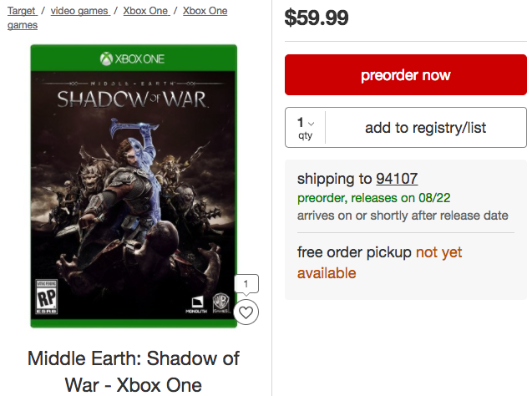Viewport: 532px width, 396px height.
Task: Expand the qty quantity dropdown
Action: (x=305, y=128)
